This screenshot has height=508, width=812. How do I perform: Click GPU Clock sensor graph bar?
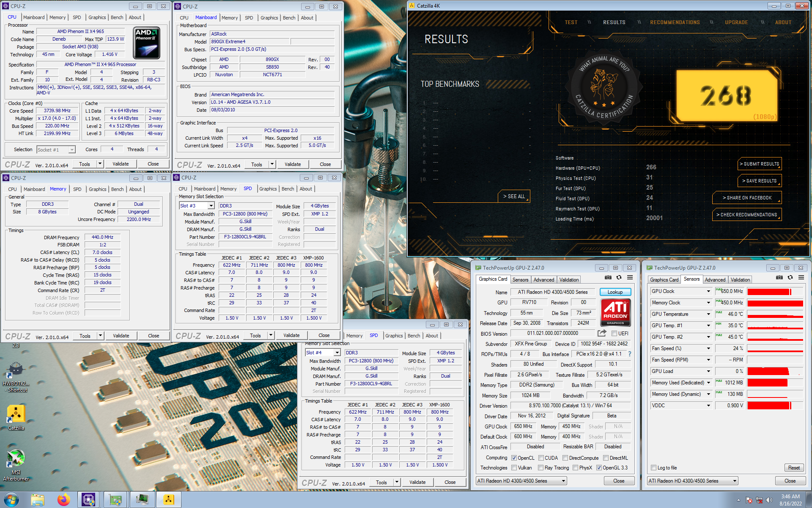[775, 291]
